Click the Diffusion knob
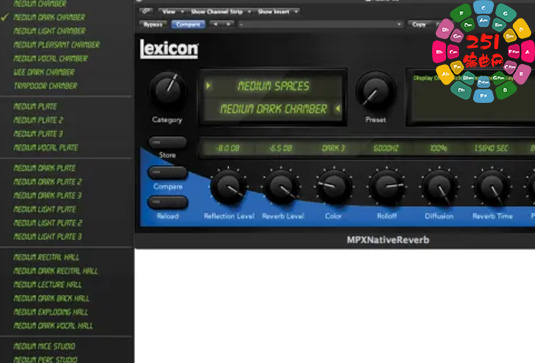 coord(439,187)
